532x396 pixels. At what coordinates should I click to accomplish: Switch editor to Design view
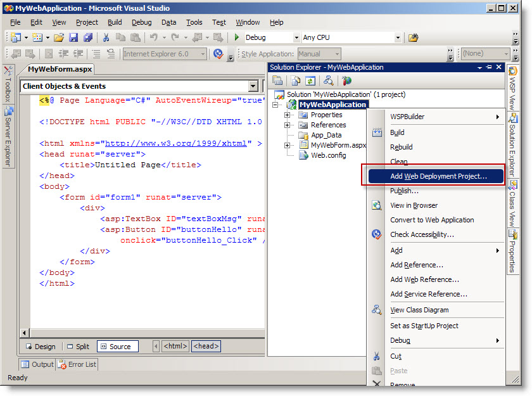point(40,347)
